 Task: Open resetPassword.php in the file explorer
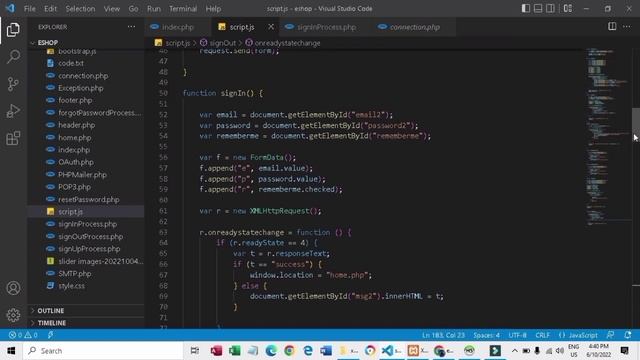(89, 199)
